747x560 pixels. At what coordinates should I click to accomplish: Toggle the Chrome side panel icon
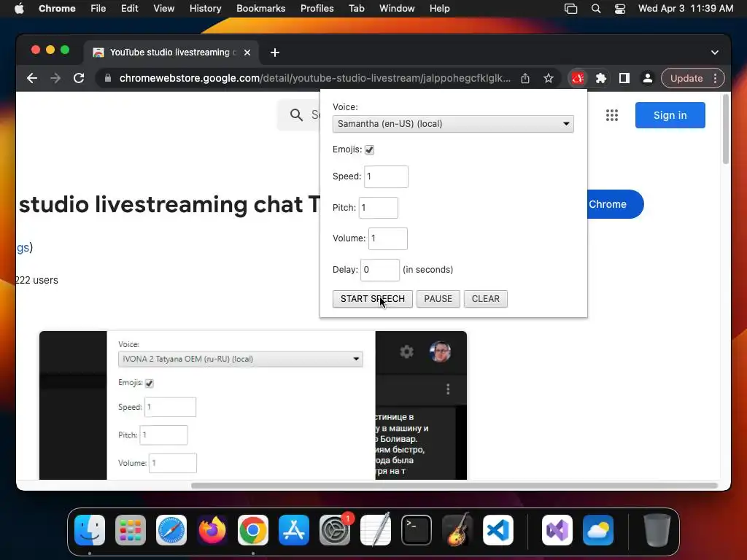pos(624,78)
